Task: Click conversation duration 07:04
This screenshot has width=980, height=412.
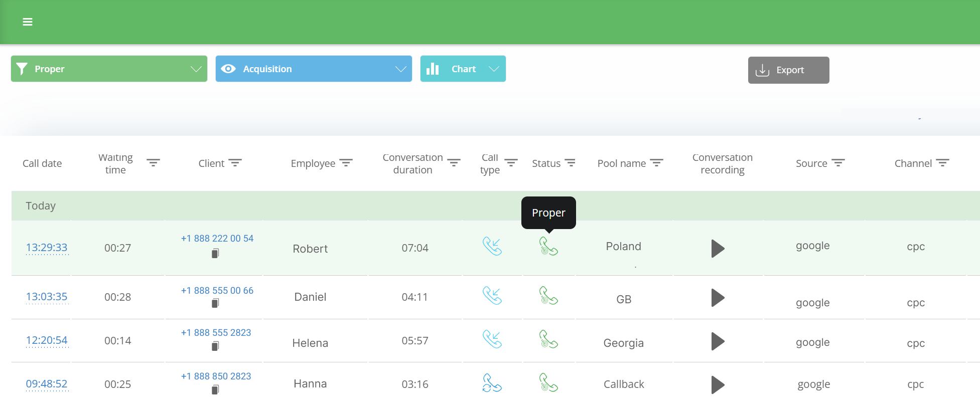Action: click(415, 248)
